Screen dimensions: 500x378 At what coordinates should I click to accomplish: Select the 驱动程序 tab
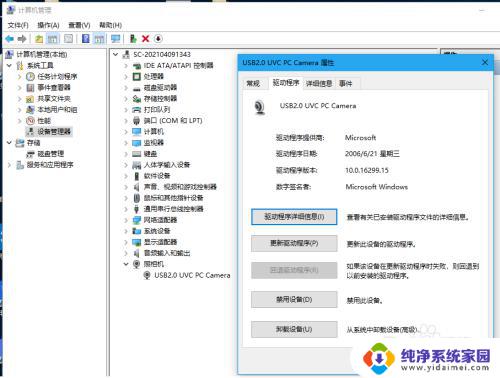point(286,83)
